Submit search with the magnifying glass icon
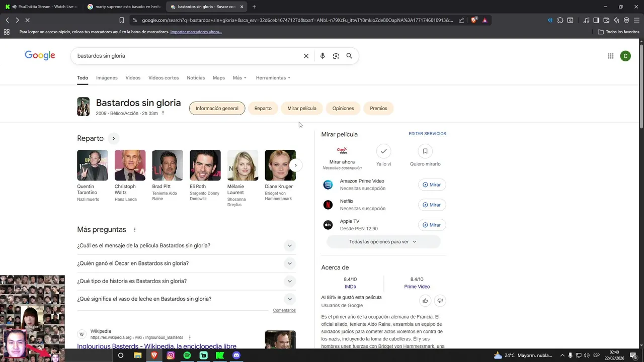 point(349,56)
